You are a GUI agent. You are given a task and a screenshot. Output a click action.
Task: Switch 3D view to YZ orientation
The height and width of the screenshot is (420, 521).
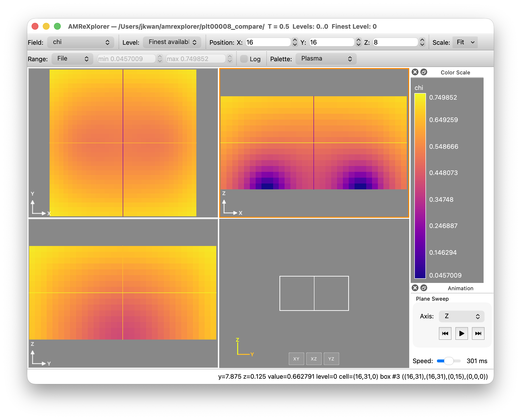tap(331, 359)
